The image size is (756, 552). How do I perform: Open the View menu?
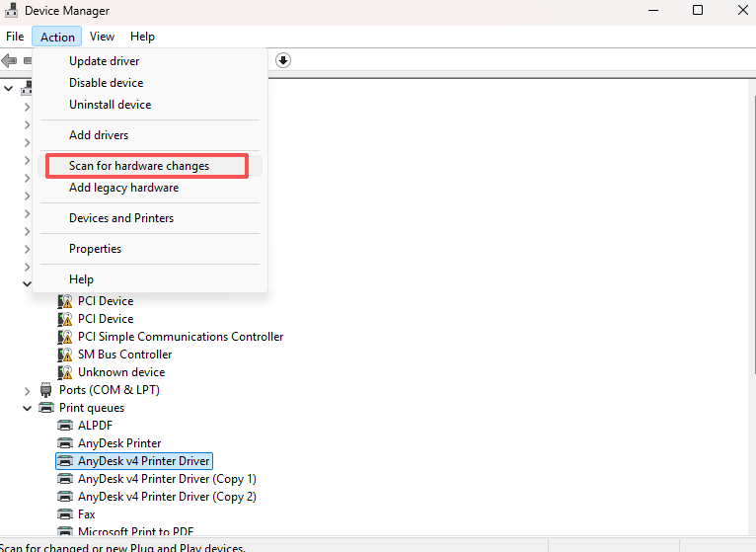point(102,37)
